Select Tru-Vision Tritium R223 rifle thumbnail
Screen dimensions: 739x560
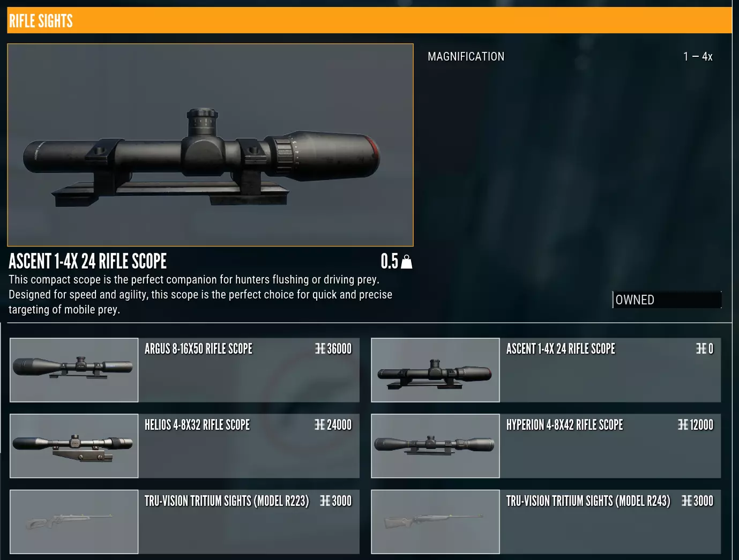[x=74, y=522]
